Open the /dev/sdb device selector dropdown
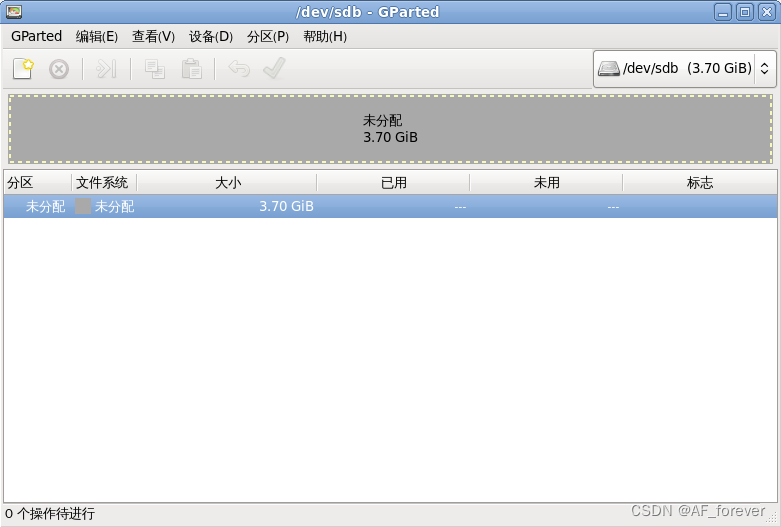The image size is (781, 527). click(684, 69)
